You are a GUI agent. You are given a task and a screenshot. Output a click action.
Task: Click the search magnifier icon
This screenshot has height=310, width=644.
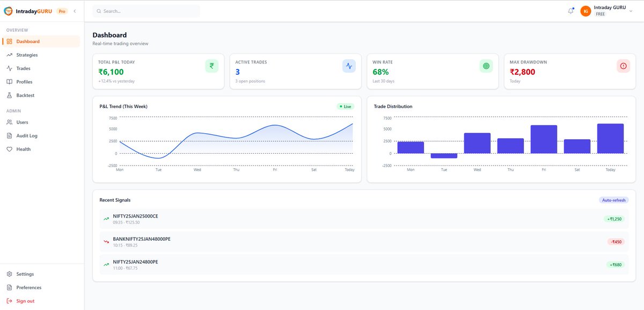[99, 11]
